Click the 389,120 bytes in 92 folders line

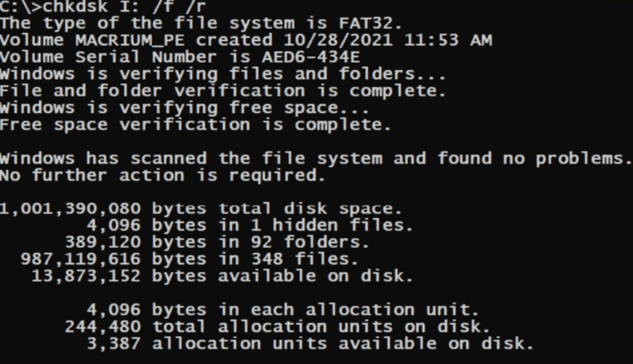click(x=217, y=242)
